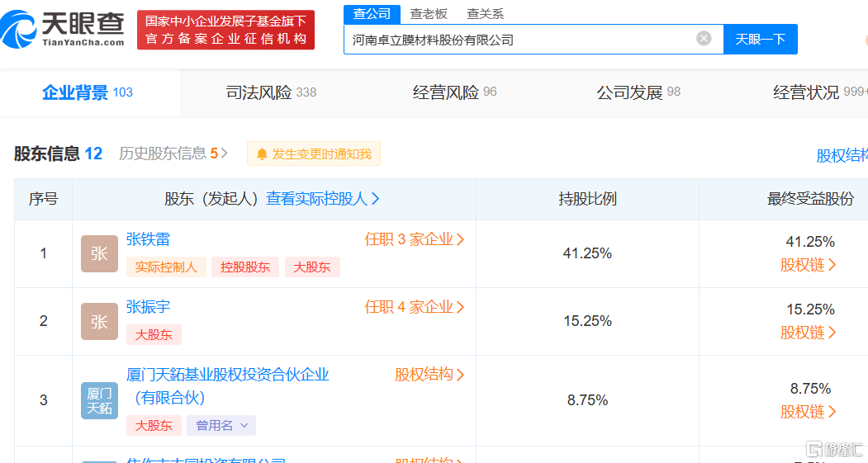Screen dimensions: 868x463
Task: Open 股权链 for the 8.75% row
Action: pyautogui.click(x=809, y=412)
